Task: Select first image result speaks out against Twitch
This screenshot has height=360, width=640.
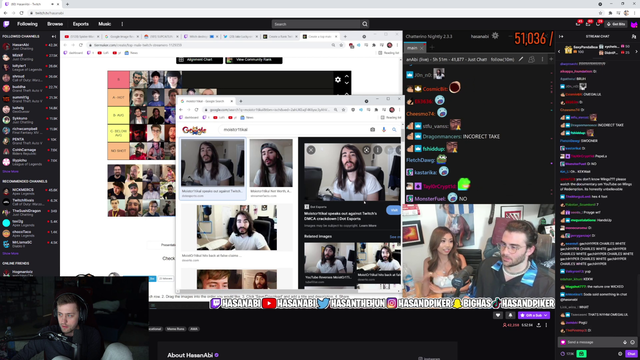Action: [x=213, y=163]
